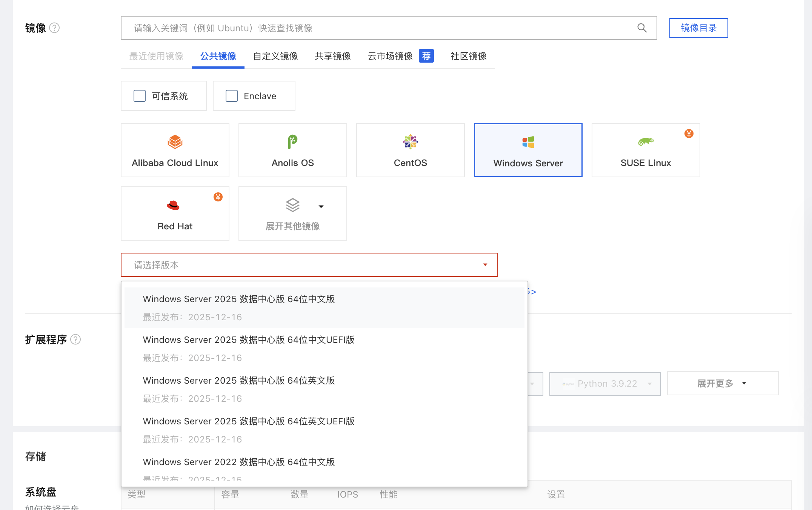Switch to the 云市场镜像 tab
Image resolution: width=812 pixels, height=510 pixels.
pos(390,56)
